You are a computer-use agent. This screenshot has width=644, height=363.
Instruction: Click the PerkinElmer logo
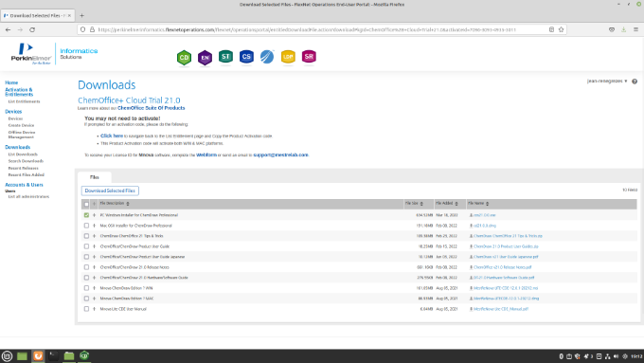coord(31,54)
